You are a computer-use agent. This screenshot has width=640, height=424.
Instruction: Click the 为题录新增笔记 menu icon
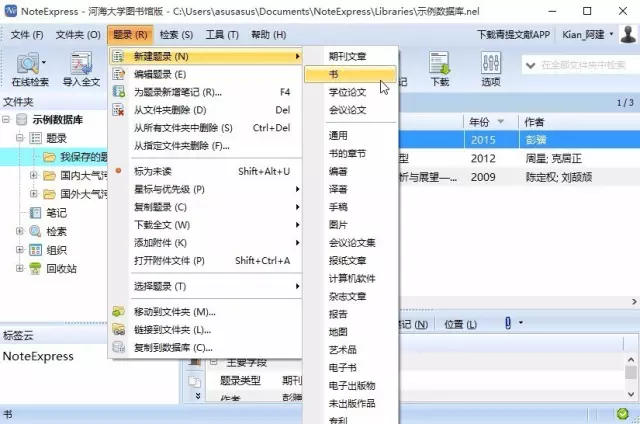tap(118, 92)
